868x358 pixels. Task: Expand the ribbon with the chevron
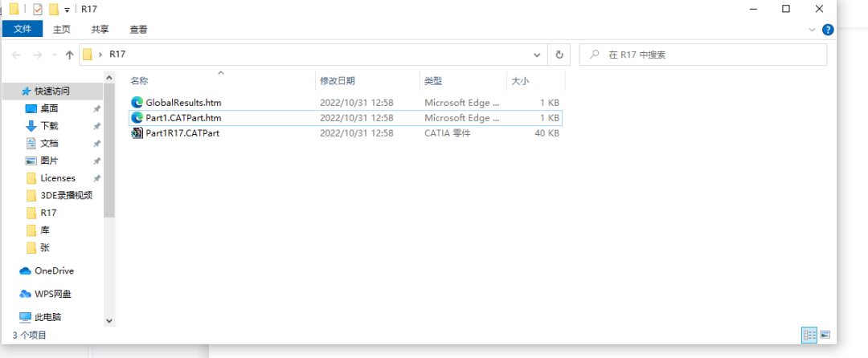(812, 29)
